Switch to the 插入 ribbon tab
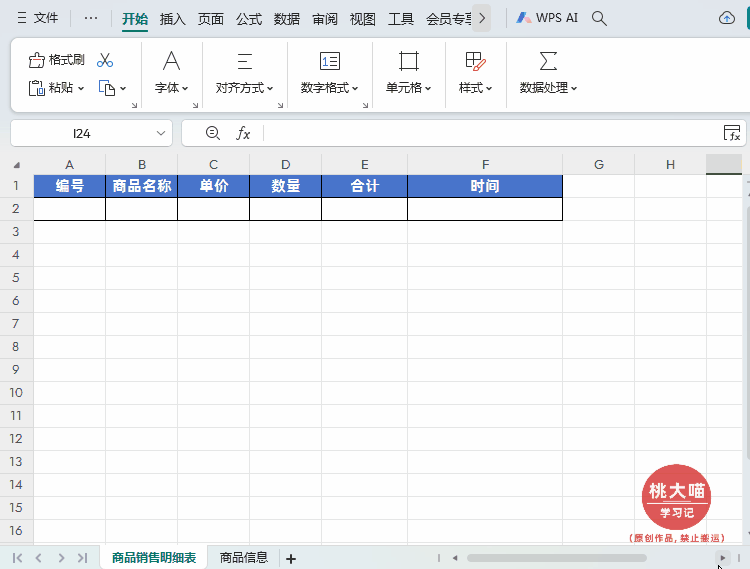This screenshot has height=569, width=750. point(173,19)
